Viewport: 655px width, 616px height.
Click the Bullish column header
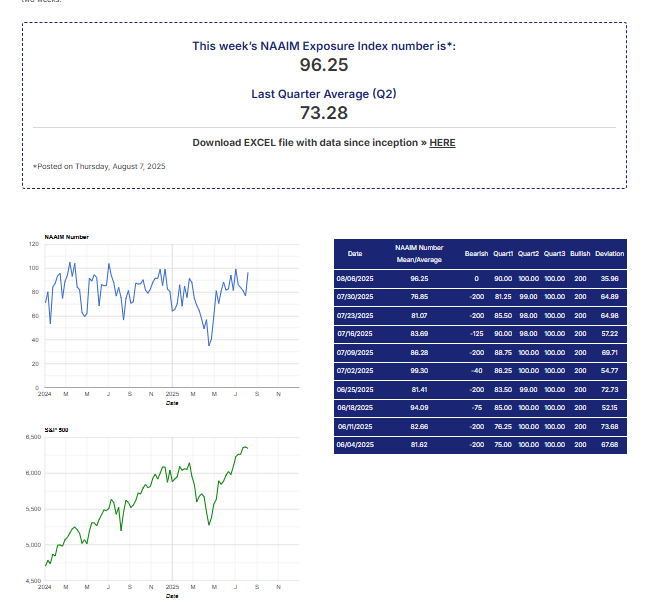[x=580, y=253]
